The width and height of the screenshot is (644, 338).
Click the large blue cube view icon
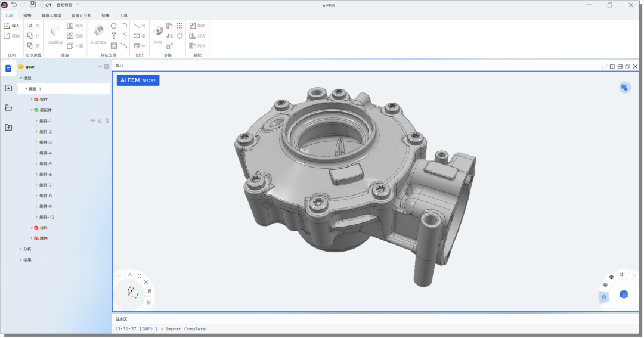pyautogui.click(x=624, y=294)
